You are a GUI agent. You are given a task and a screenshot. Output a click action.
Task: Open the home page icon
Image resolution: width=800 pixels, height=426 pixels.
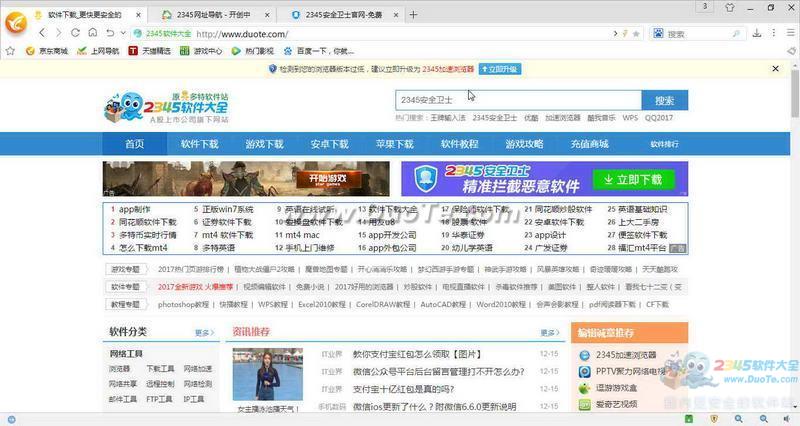92,33
